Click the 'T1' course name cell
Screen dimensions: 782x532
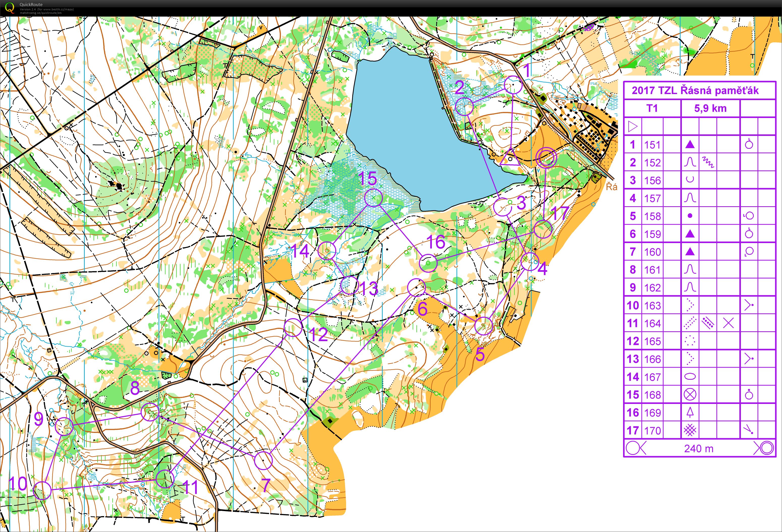point(652,108)
